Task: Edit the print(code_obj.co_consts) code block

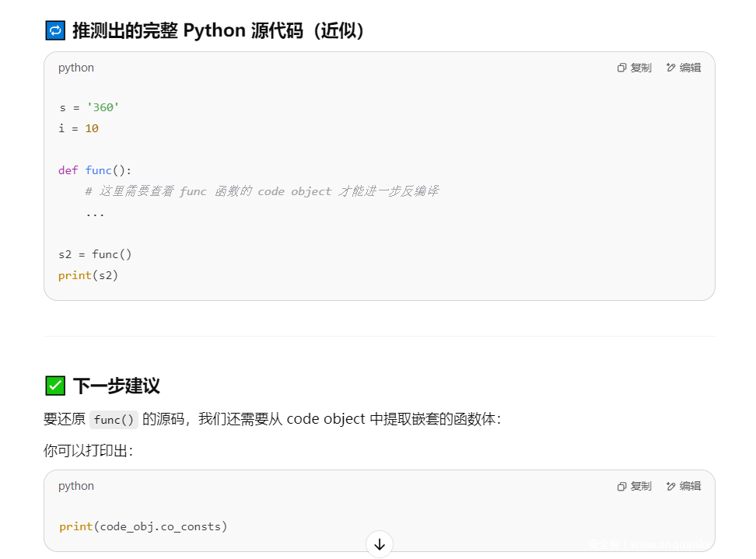Action: 684,486
